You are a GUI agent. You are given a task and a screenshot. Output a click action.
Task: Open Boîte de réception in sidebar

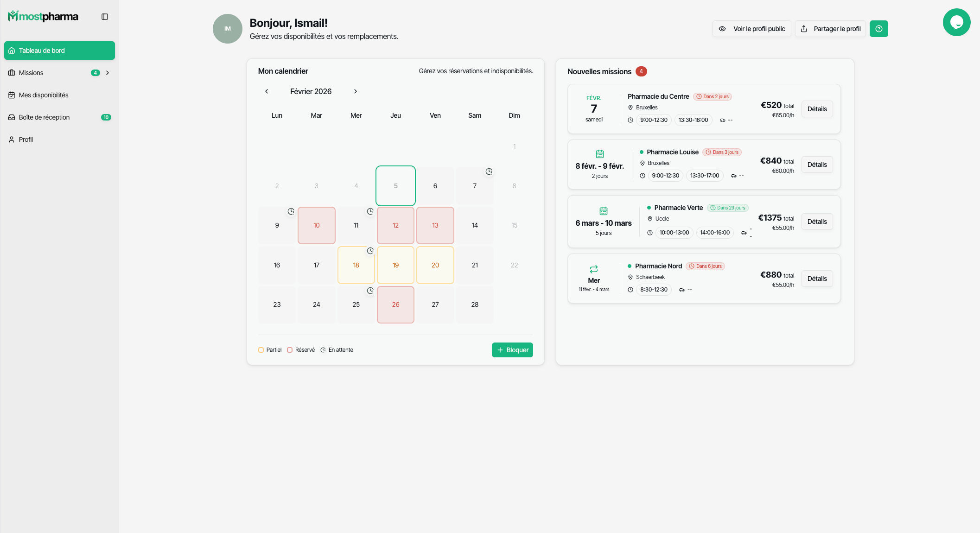click(x=44, y=117)
